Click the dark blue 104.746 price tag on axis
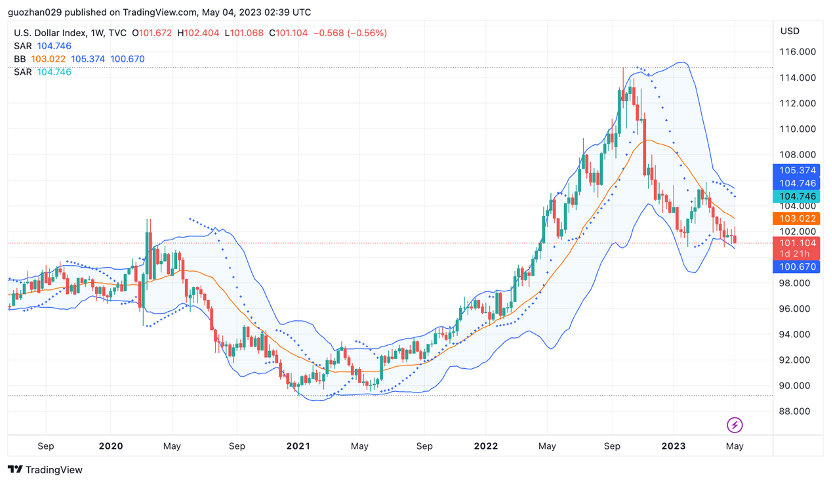Viewport: 832px width, 484px height. click(x=796, y=184)
